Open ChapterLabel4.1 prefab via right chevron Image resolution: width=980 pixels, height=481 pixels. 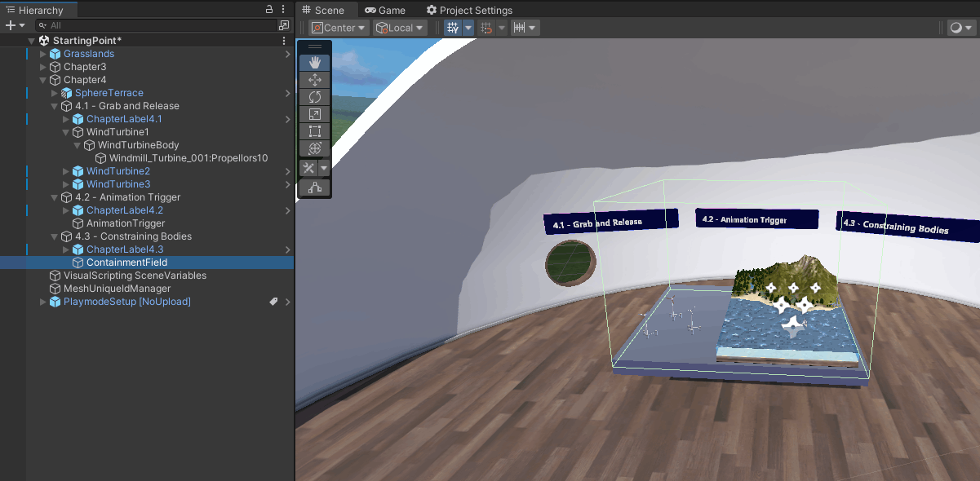287,119
